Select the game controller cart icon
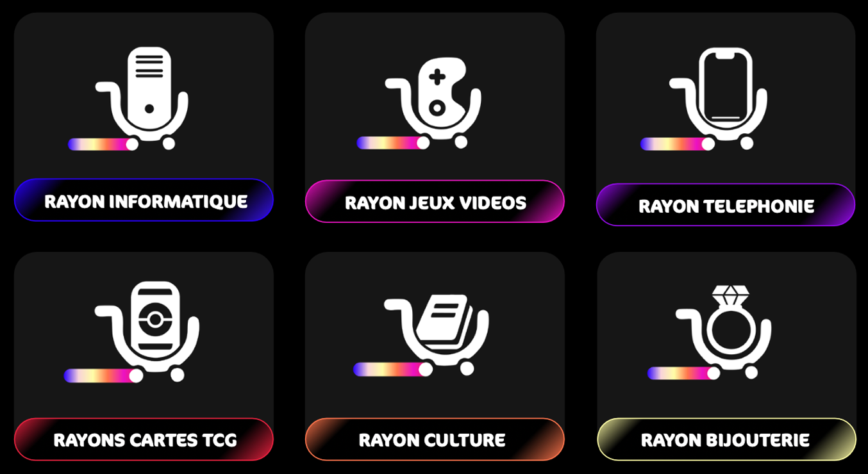The height and width of the screenshot is (474, 868). tap(433, 102)
